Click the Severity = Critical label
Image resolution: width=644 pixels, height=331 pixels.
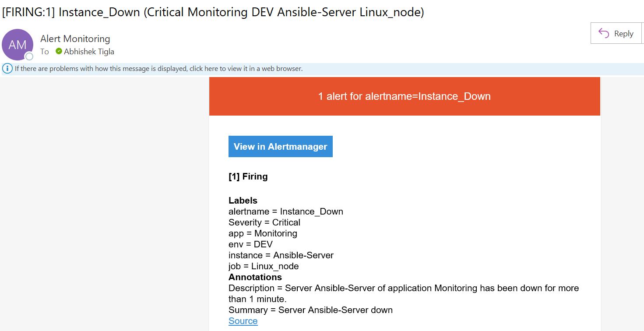point(264,222)
